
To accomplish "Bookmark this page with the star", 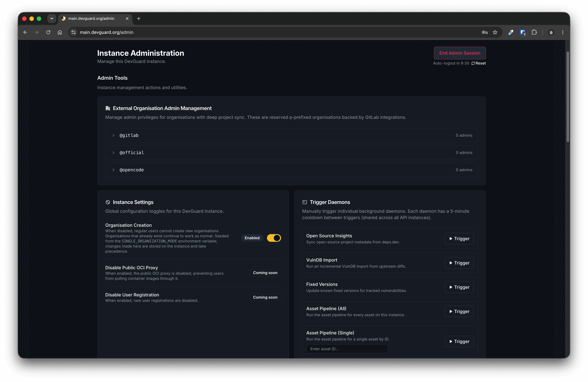I will click(495, 32).
